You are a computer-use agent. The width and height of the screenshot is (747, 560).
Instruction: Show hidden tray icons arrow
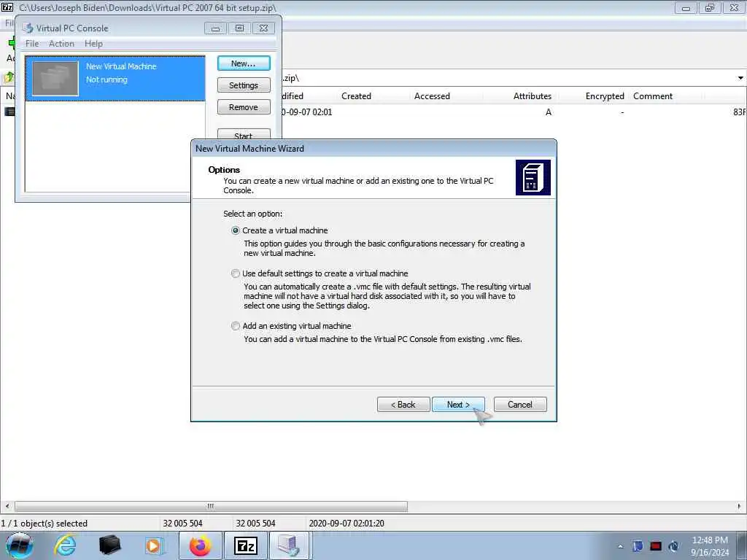pos(620,547)
